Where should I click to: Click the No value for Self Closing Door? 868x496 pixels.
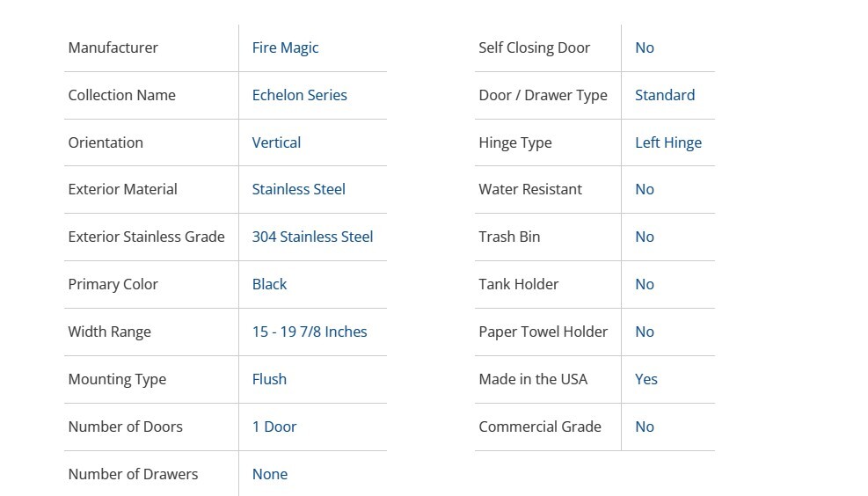[x=644, y=47]
